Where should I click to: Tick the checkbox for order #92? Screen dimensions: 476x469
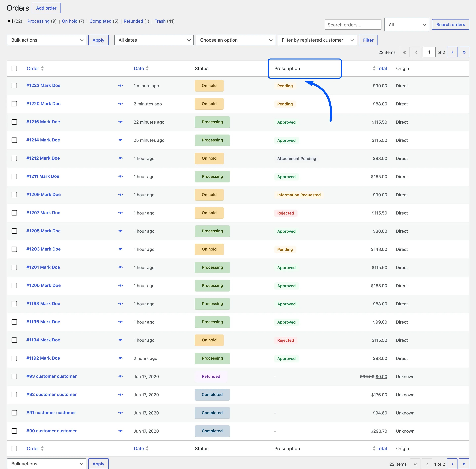coord(14,395)
